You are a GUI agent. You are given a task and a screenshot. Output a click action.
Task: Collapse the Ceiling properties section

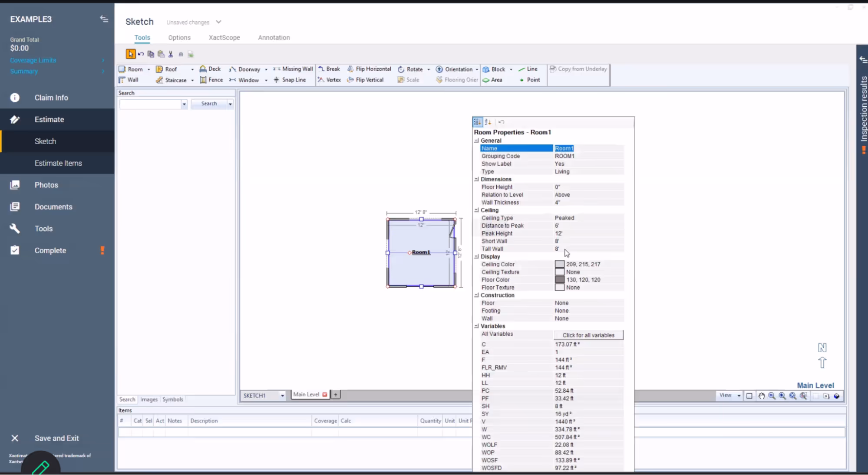476,210
